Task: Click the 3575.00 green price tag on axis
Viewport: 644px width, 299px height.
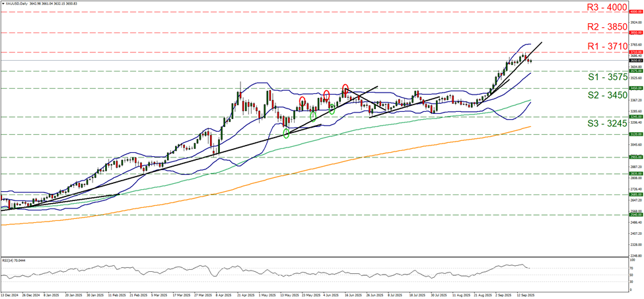Action: coord(635,71)
